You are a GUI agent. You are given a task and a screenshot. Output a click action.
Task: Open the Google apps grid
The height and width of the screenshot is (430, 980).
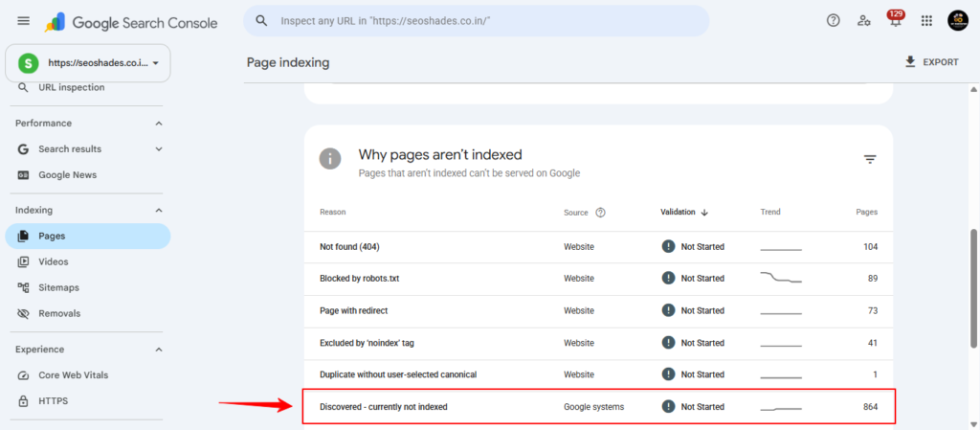point(926,21)
